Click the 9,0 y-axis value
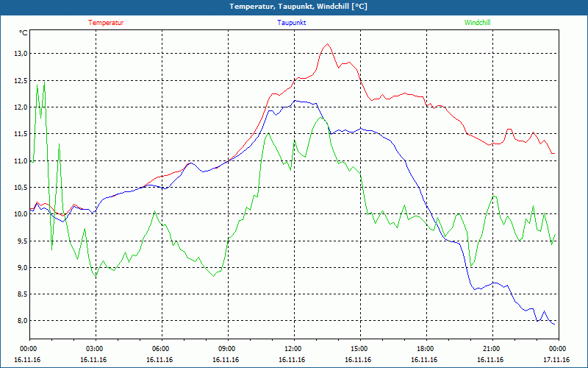The width and height of the screenshot is (588, 368). [x=23, y=267]
